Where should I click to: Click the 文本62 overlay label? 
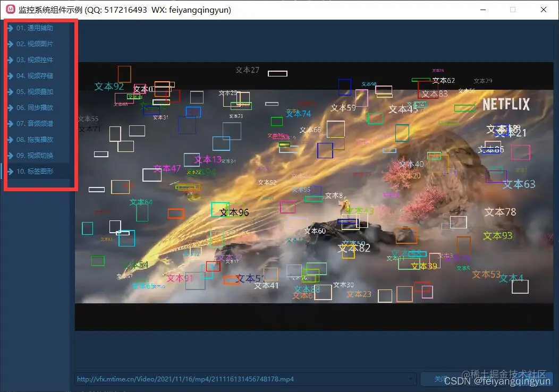tap(444, 81)
